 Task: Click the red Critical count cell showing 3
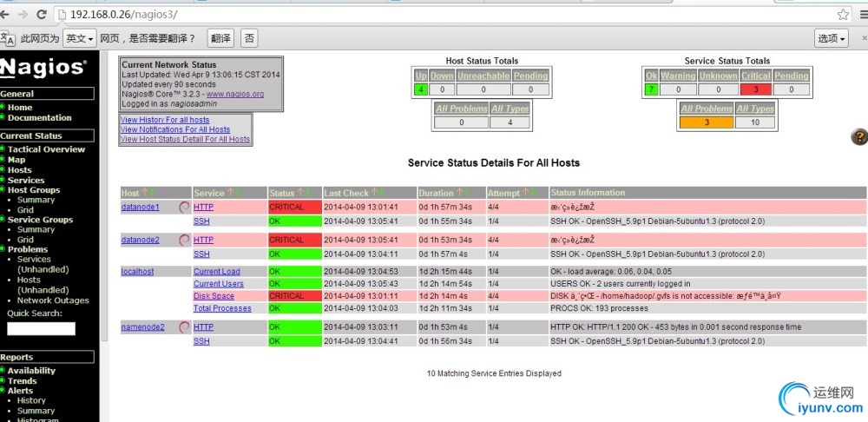click(756, 89)
